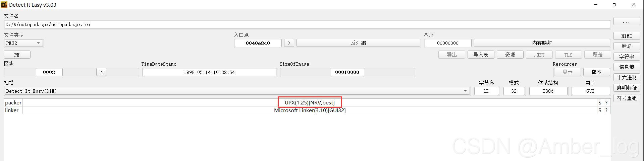The image size is (644, 161).
Task: Click S button in packer row
Action: click(600, 103)
